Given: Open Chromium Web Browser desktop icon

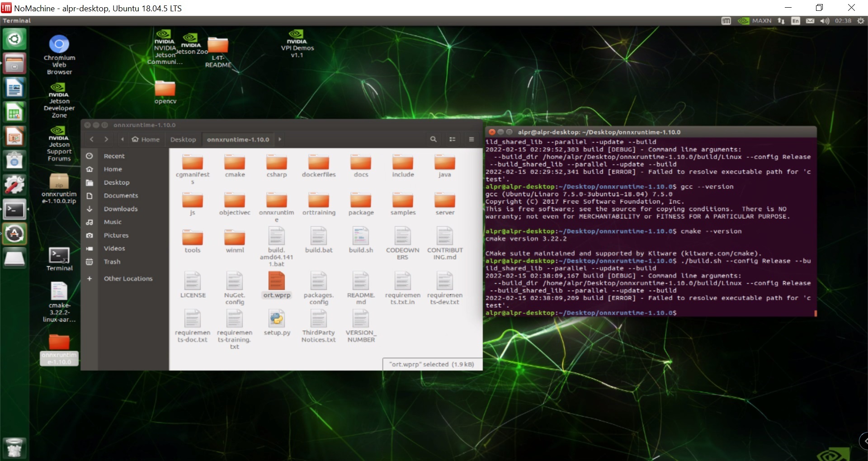Looking at the screenshot, I should point(59,55).
